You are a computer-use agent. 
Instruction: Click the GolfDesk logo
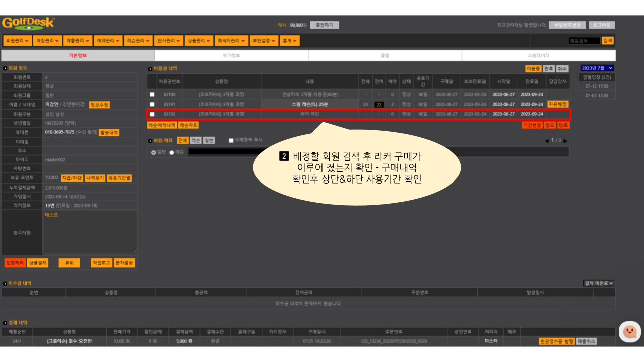point(28,23)
